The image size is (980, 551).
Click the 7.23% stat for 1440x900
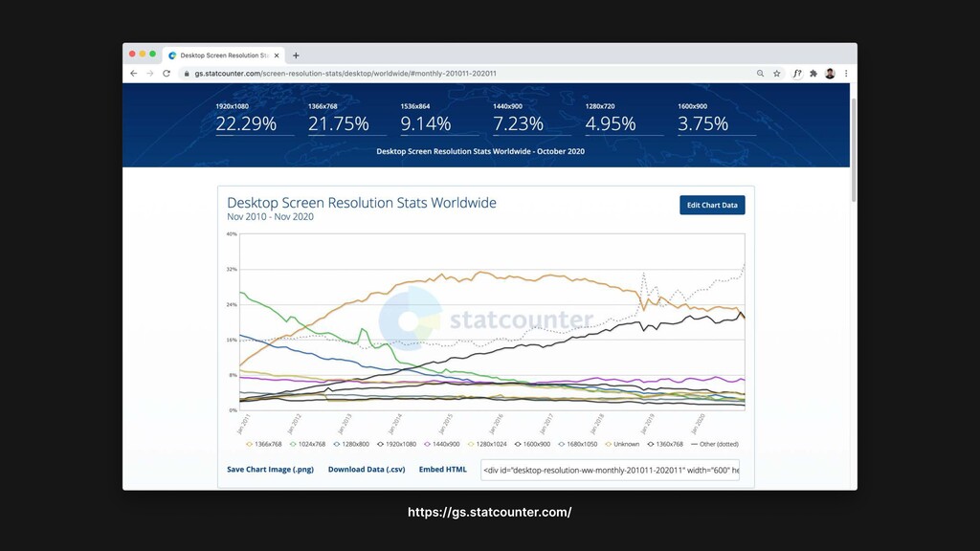pyautogui.click(x=518, y=123)
